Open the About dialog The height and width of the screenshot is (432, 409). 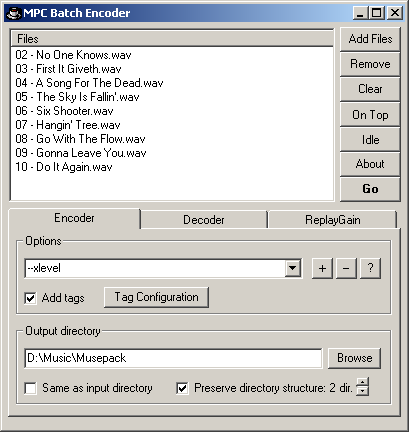[370, 164]
